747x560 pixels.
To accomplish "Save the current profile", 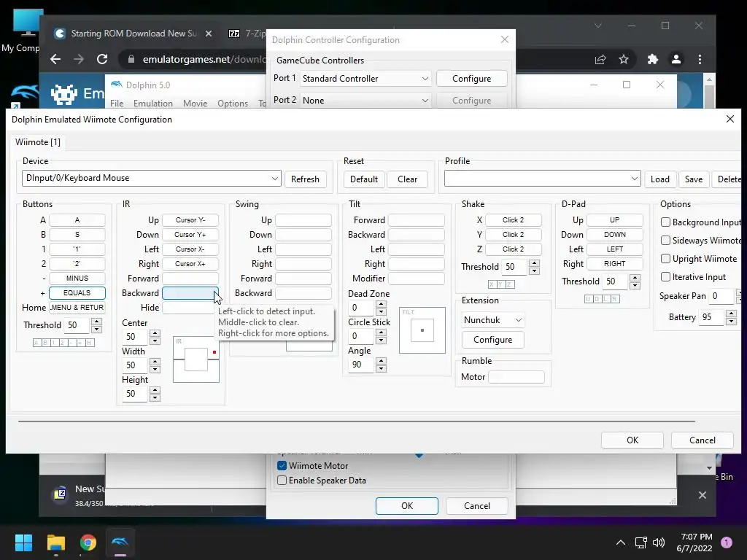I will click(x=694, y=179).
